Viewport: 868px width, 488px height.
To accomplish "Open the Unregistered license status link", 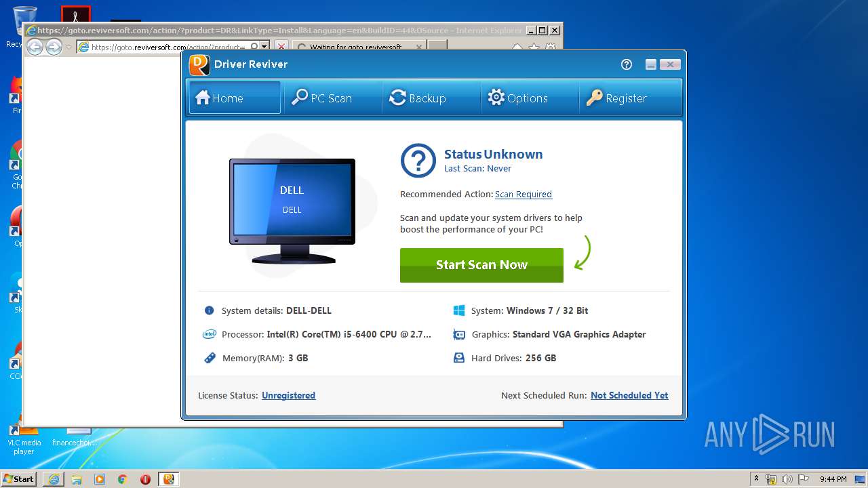I will pos(289,395).
